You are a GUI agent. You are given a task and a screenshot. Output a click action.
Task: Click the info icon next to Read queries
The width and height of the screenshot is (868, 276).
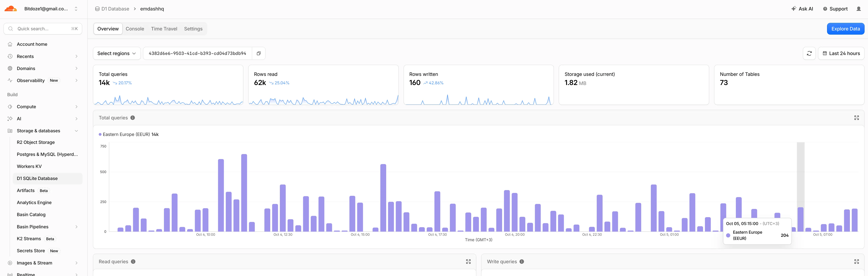point(133,262)
